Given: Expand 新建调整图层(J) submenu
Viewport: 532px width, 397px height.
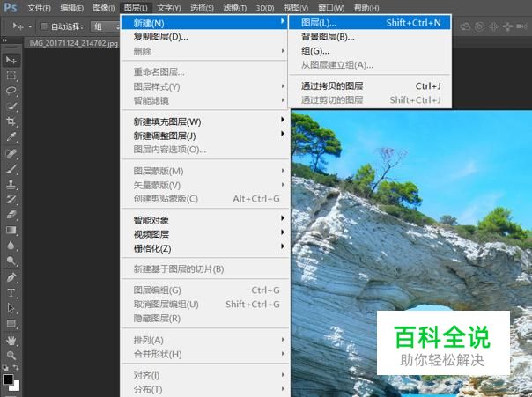Looking at the screenshot, I should (282, 134).
